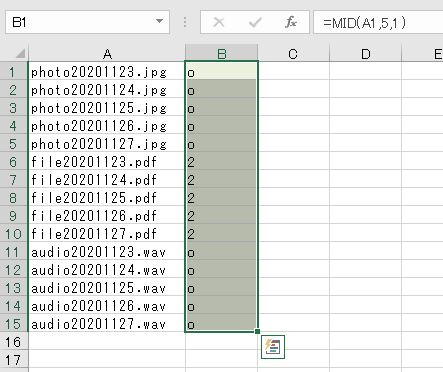Click cell audio20201124.wav
Screen dimensions: 443x372
coord(107,270)
